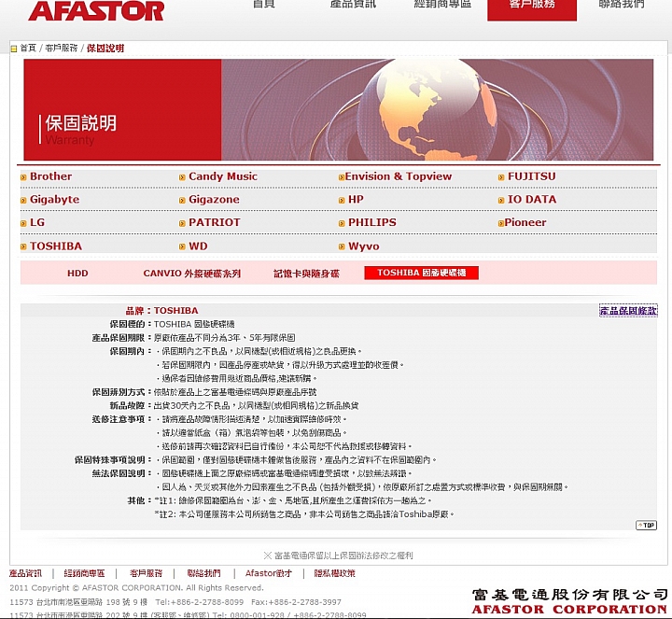Image resolution: width=672 pixels, height=619 pixels.
Task: Click the arrow bullet icon beside Candy Music
Action: click(182, 177)
